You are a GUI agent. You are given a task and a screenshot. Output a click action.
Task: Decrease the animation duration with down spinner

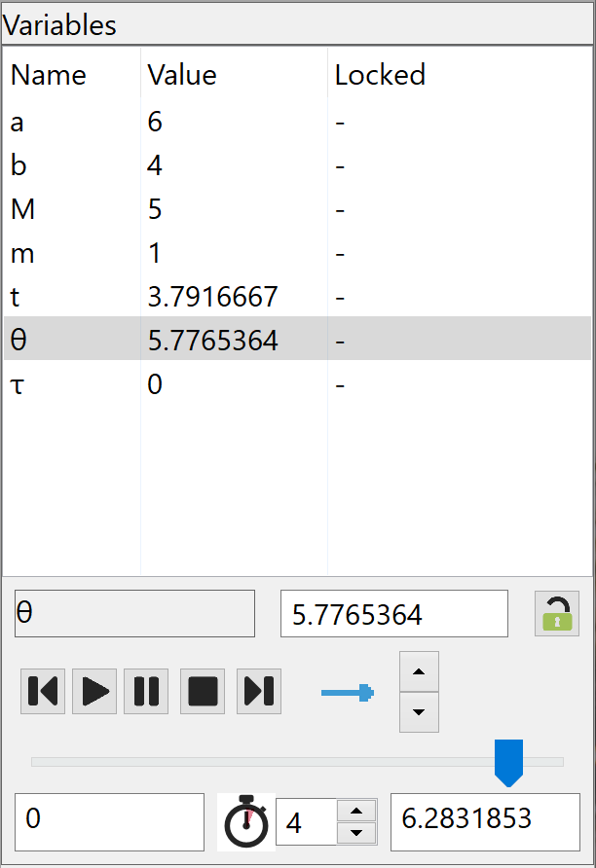356,833
